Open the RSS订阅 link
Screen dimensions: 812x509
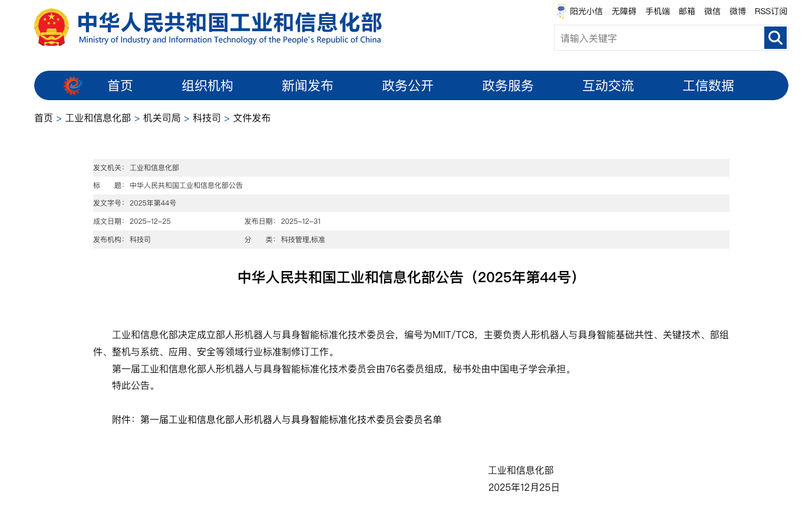coord(771,11)
